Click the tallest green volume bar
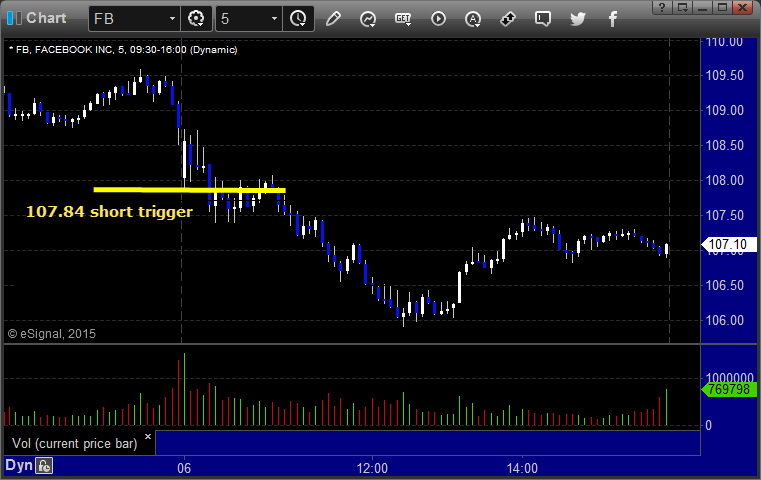Viewport: 761px width, 480px height. tap(184, 389)
